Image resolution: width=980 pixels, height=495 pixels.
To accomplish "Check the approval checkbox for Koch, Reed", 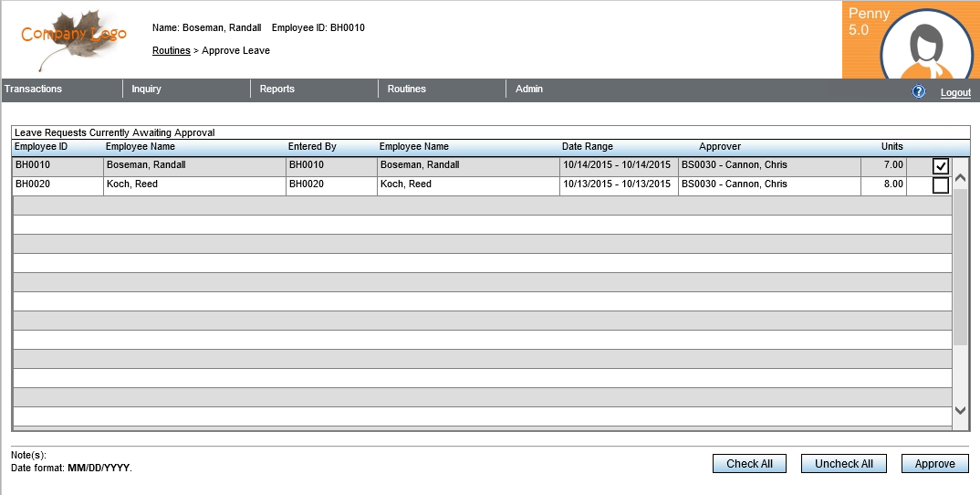I will [x=940, y=185].
